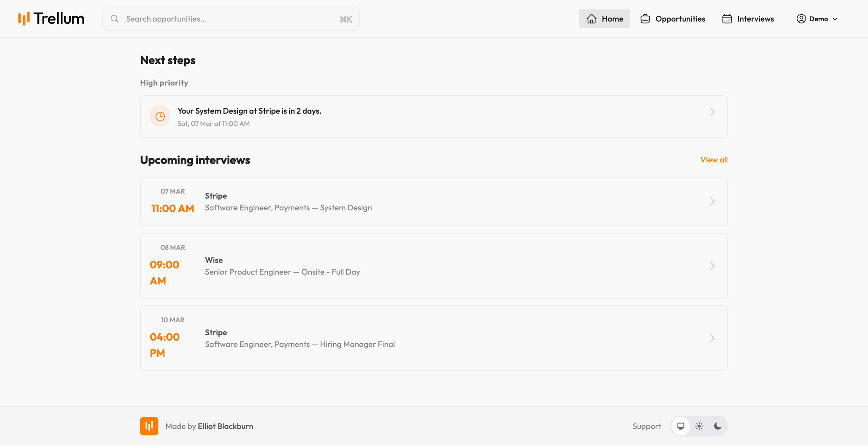Switch to system theme mode
The image size is (868, 446).
[x=681, y=426]
